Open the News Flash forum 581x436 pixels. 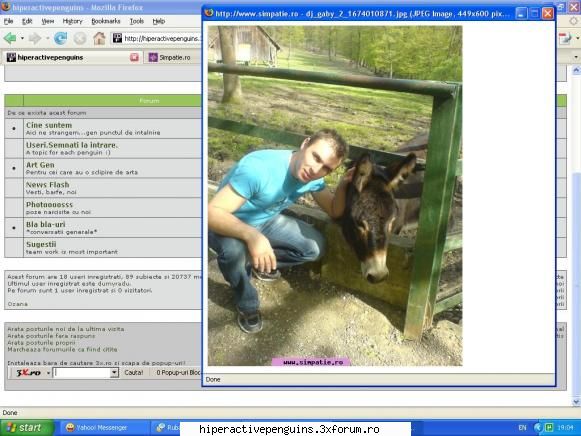click(x=47, y=184)
